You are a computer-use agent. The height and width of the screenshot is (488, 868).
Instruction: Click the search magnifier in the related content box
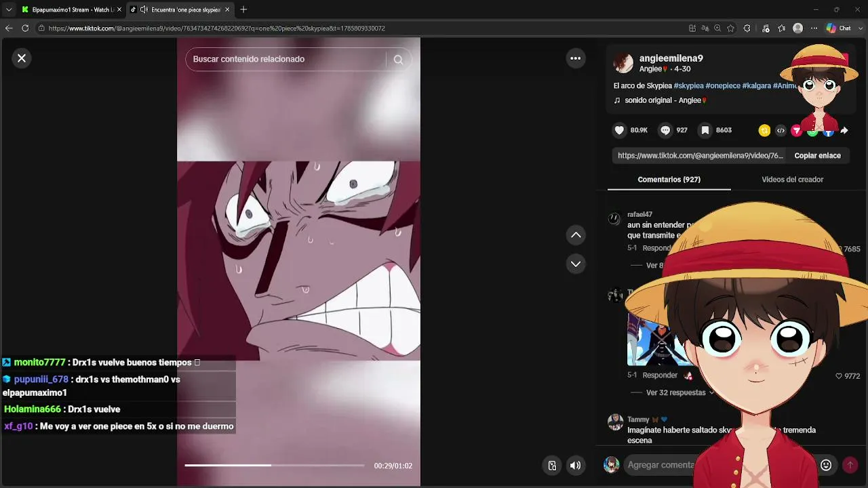pyautogui.click(x=398, y=59)
